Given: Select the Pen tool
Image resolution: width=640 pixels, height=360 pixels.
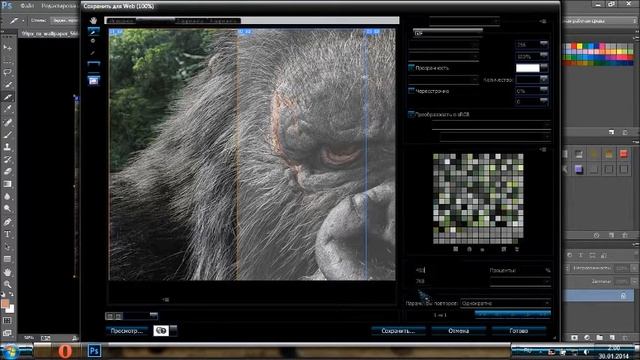Looking at the screenshot, I should click(7, 222).
